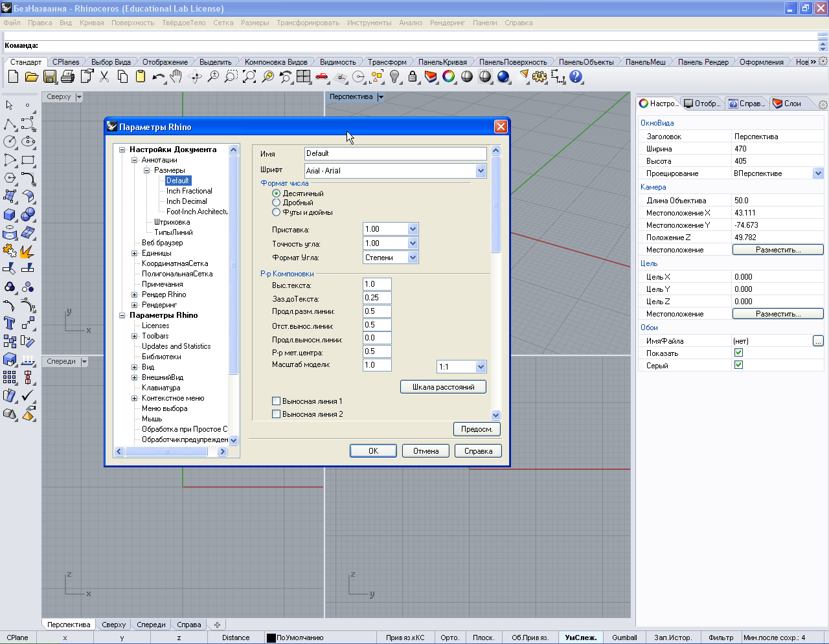Switch to the Слои panel tab
The width and height of the screenshot is (829, 644).
tap(787, 104)
